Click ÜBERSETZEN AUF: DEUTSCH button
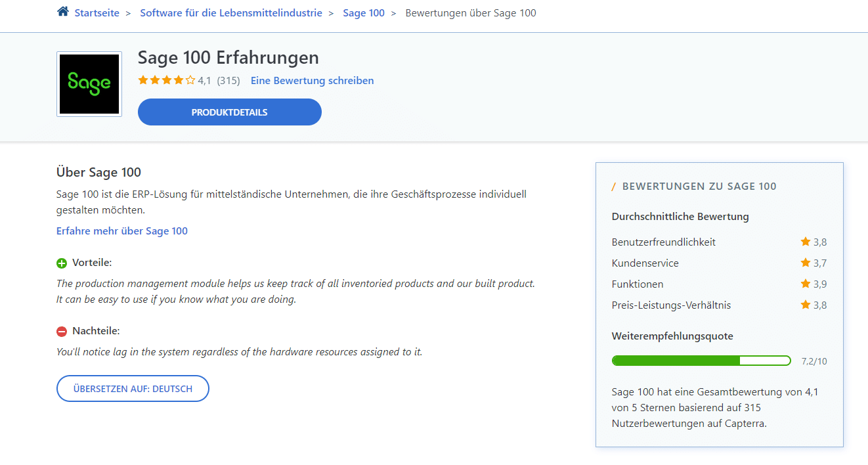868x465 pixels. 133,389
